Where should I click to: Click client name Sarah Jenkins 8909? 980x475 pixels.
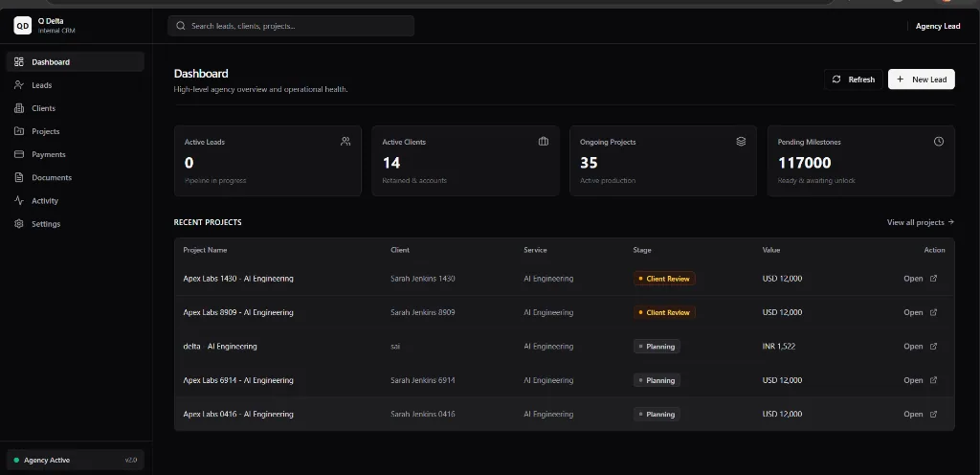tap(422, 312)
